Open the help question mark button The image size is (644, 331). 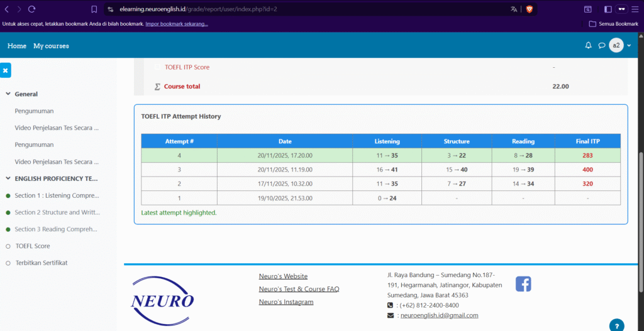click(x=617, y=325)
